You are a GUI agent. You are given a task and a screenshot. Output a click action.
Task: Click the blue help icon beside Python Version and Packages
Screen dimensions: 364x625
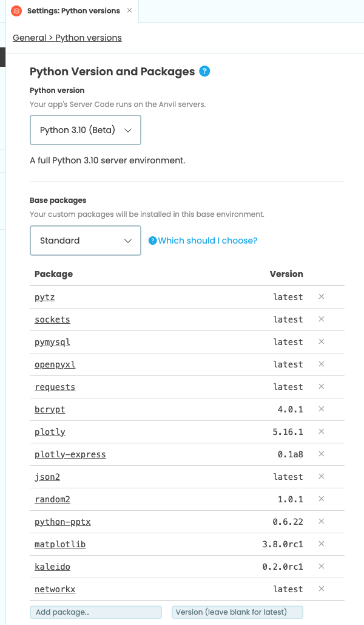point(204,71)
